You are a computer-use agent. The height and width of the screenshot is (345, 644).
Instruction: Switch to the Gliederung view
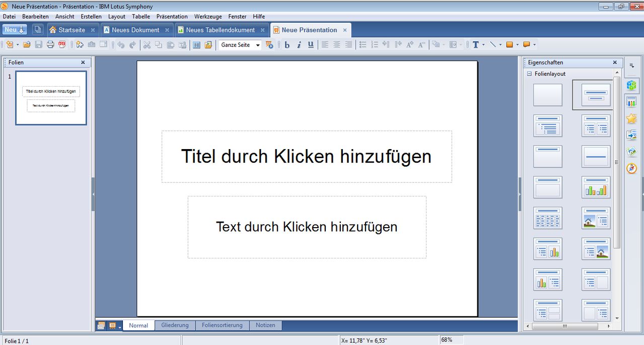tap(175, 325)
